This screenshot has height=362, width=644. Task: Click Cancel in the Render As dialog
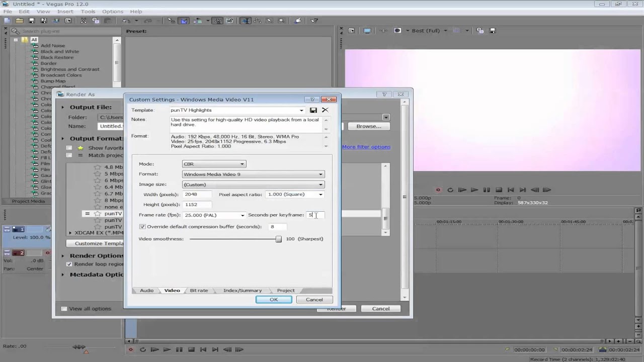[x=381, y=309]
